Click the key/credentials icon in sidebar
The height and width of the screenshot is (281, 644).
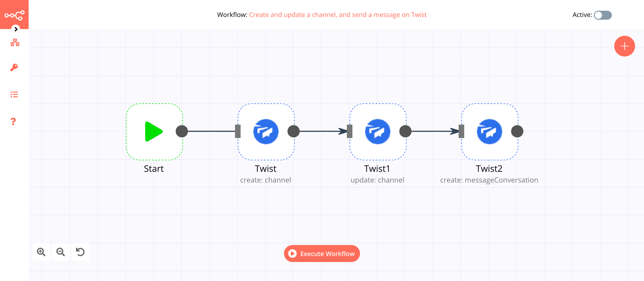click(x=14, y=67)
